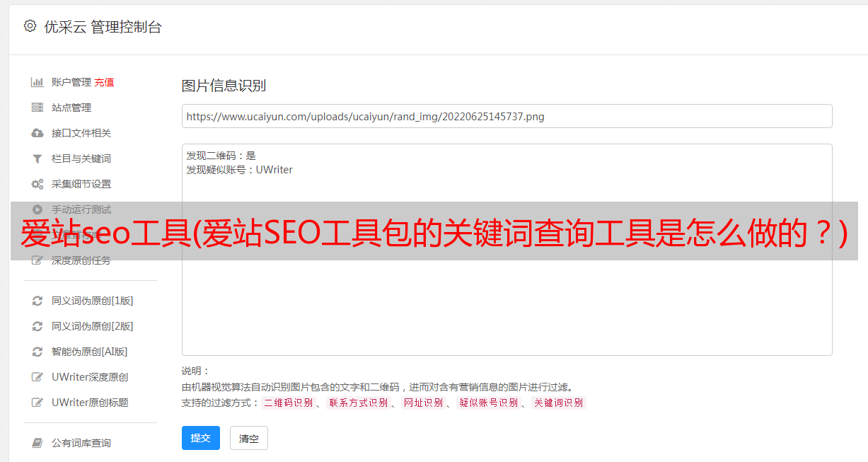Click the gear icon beside 优采云 管理控制台
The width and height of the screenshot is (868, 462).
pos(30,26)
